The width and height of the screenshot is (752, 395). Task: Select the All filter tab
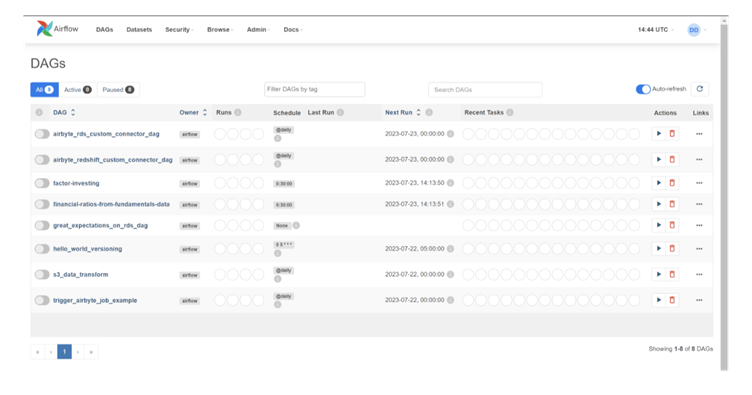pyautogui.click(x=45, y=90)
